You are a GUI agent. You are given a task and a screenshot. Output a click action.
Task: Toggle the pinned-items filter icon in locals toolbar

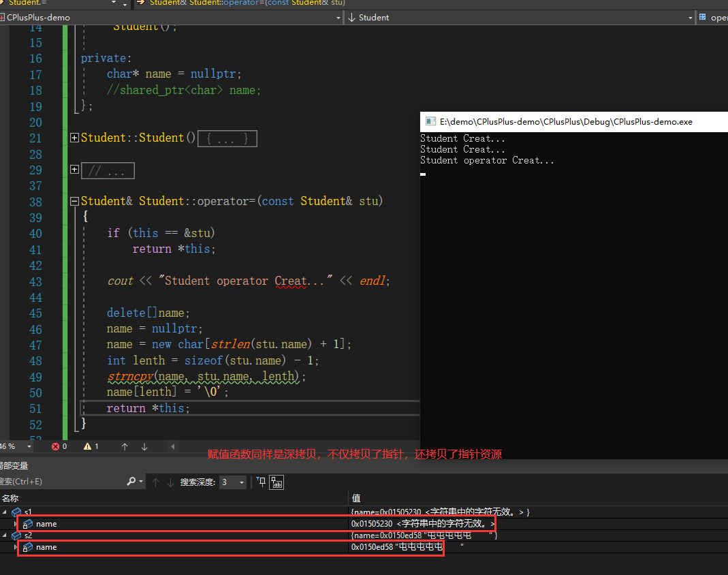point(262,482)
